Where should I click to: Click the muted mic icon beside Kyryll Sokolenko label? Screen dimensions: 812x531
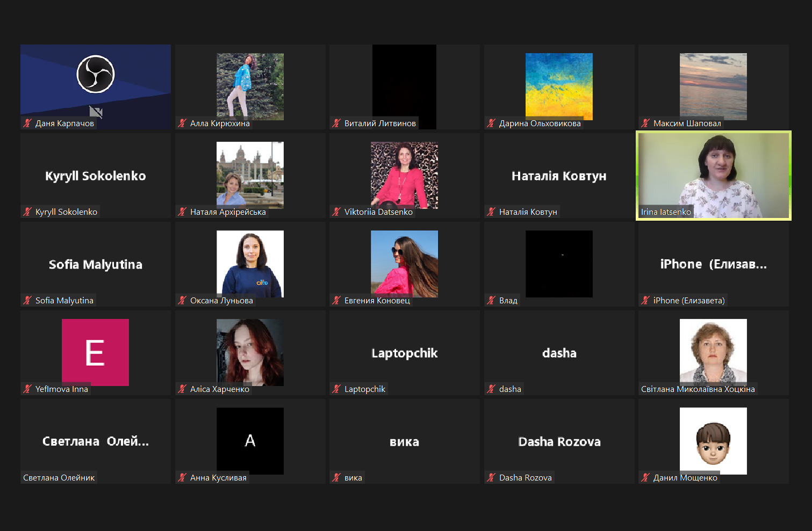point(27,212)
